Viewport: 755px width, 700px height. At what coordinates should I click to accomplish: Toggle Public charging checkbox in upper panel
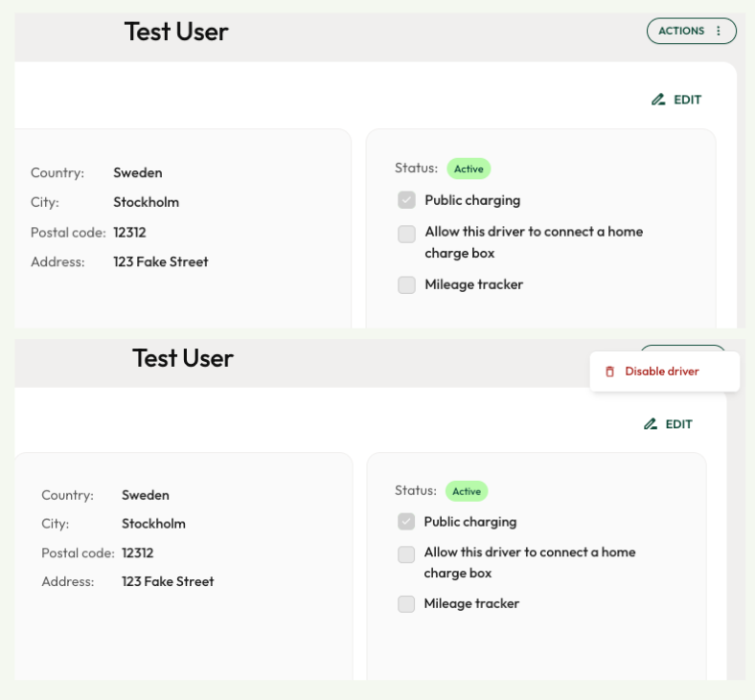click(407, 200)
